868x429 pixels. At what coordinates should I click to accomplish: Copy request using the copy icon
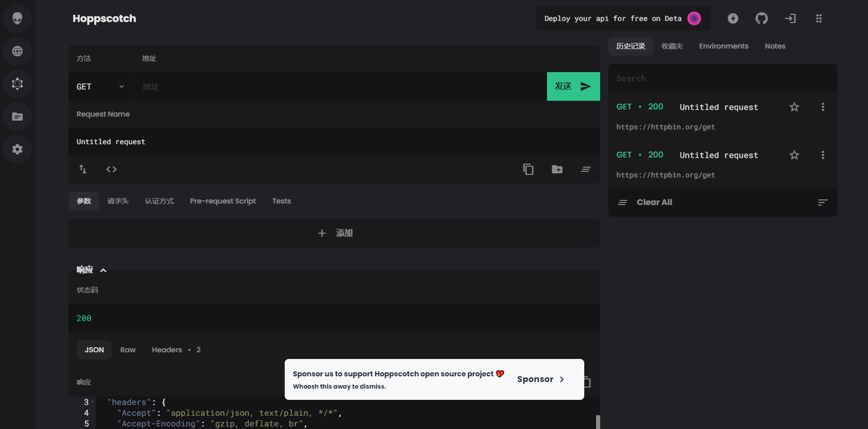tap(529, 169)
